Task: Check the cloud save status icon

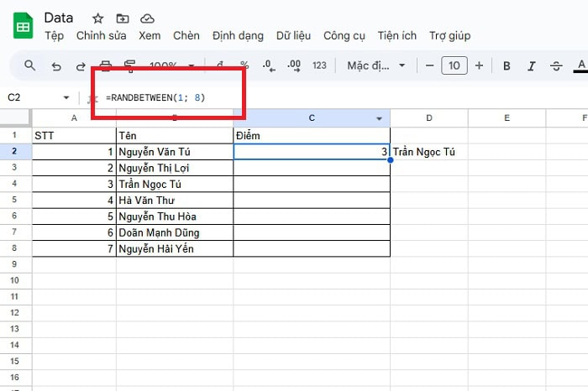Action: click(x=147, y=18)
